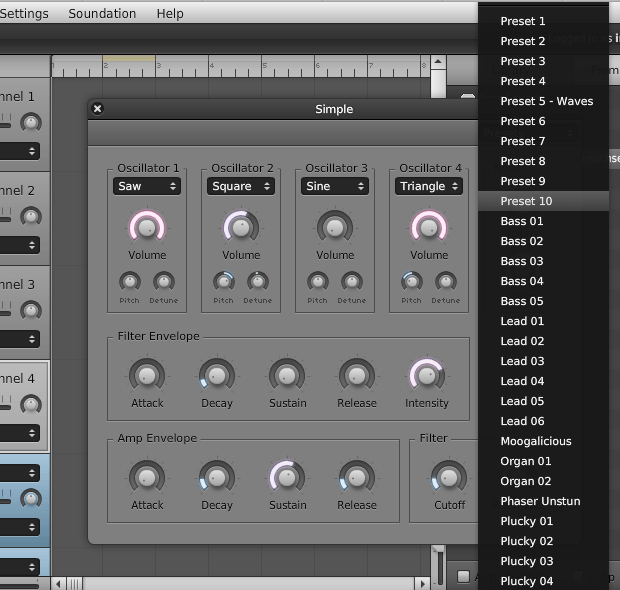The width and height of the screenshot is (620, 590).
Task: Choose Plucky 01 preset
Action: tap(543, 521)
